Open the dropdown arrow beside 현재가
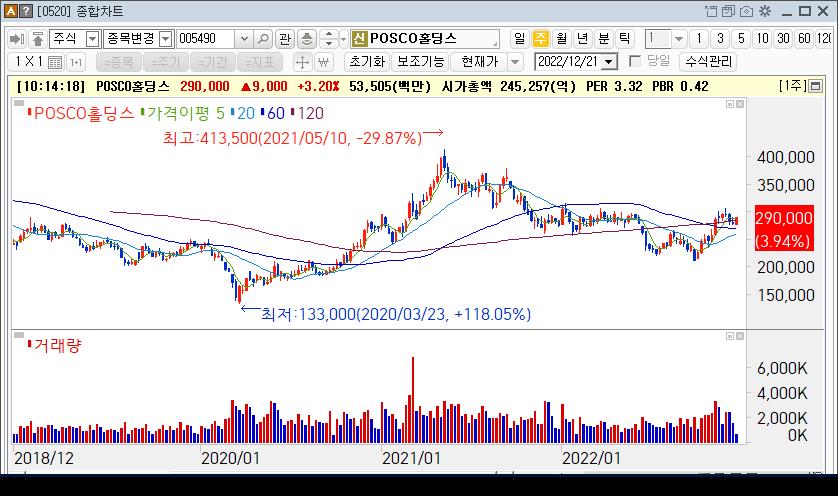 coord(514,62)
